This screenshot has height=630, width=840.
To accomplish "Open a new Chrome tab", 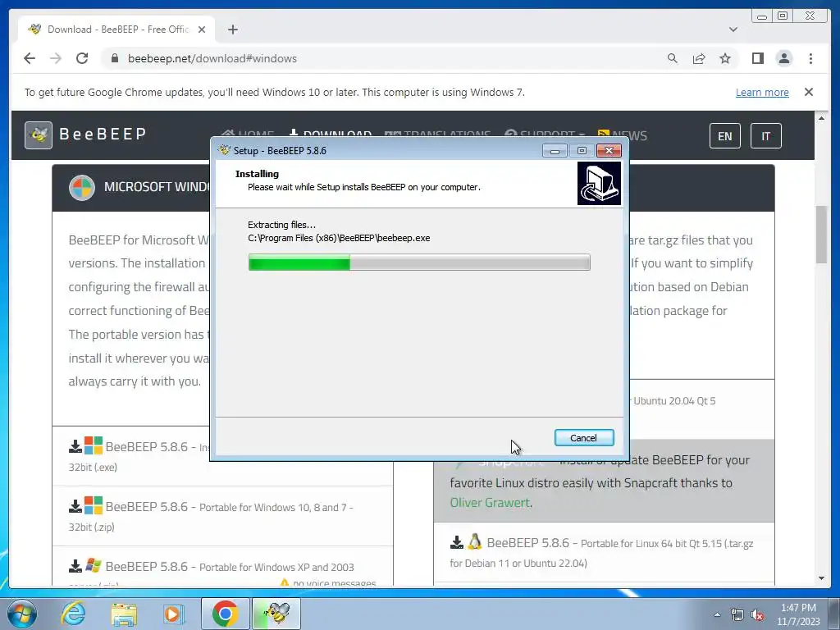I will pyautogui.click(x=232, y=30).
